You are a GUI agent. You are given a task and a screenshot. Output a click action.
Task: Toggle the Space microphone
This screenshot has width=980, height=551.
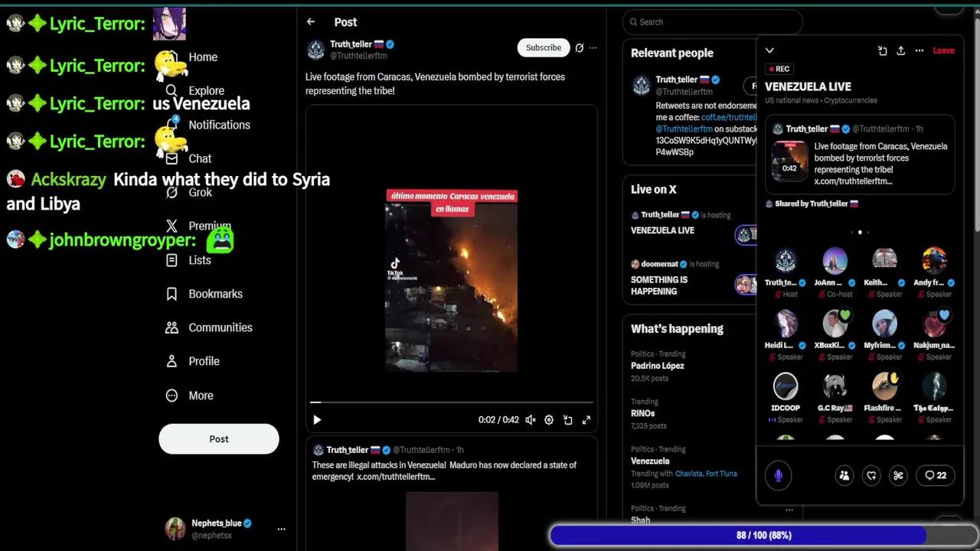click(778, 475)
